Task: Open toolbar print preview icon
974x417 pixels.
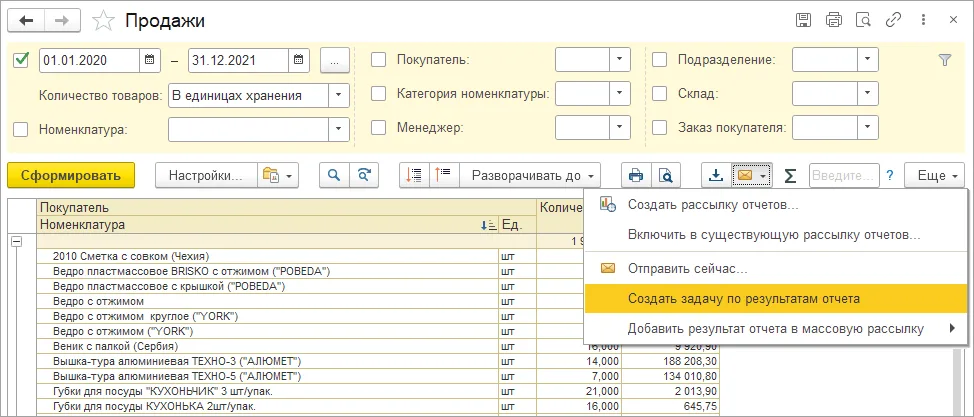Action: [x=666, y=175]
